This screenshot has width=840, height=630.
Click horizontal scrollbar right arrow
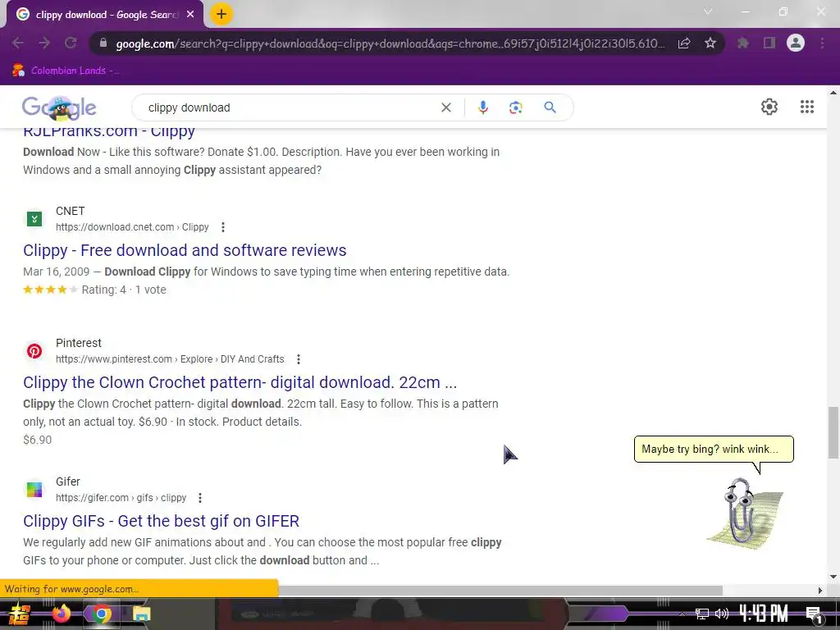[820, 591]
